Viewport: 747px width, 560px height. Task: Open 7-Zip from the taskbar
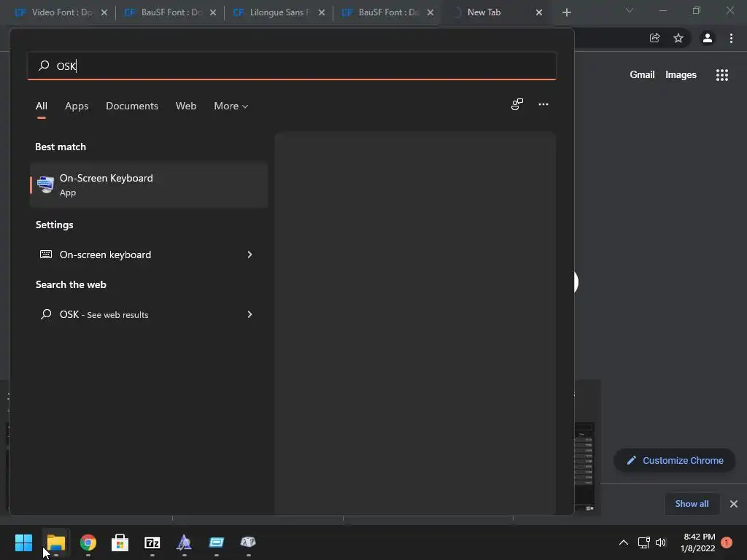pos(152,542)
